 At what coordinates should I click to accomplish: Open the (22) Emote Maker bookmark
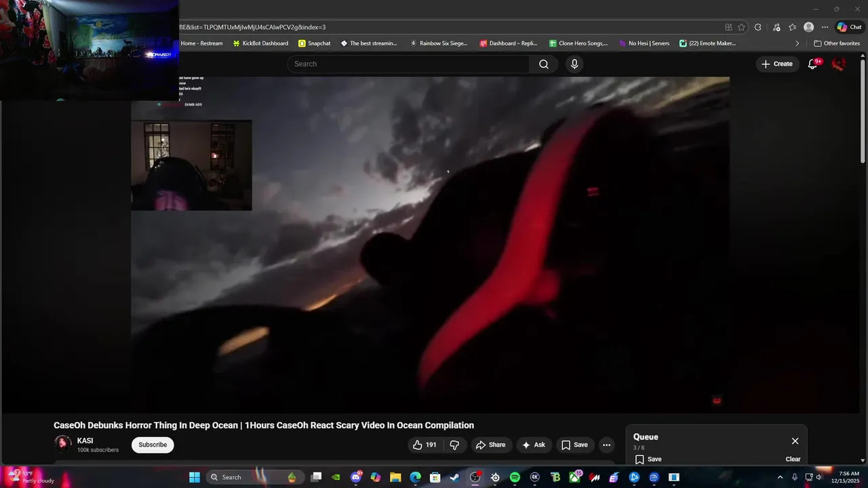pos(707,43)
